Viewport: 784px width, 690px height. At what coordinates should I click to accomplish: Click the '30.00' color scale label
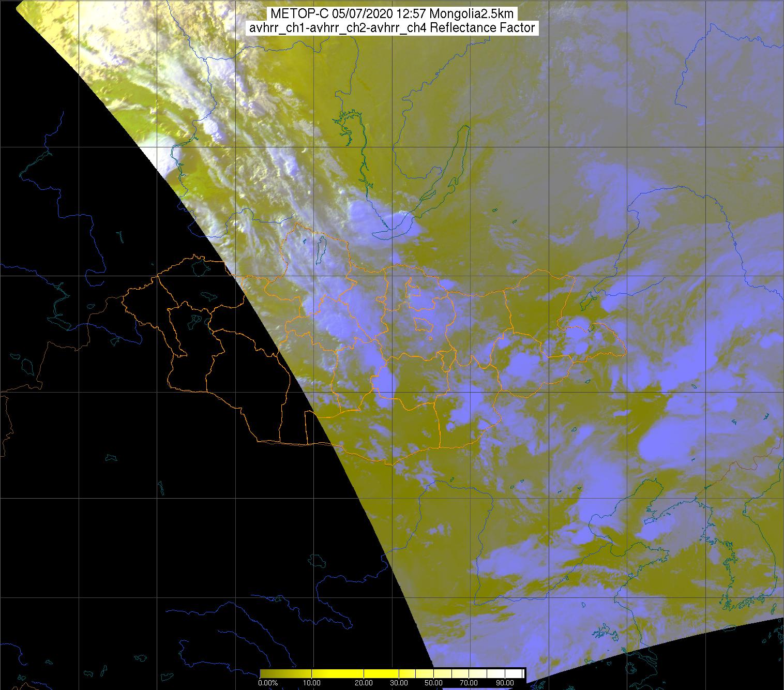tap(399, 683)
